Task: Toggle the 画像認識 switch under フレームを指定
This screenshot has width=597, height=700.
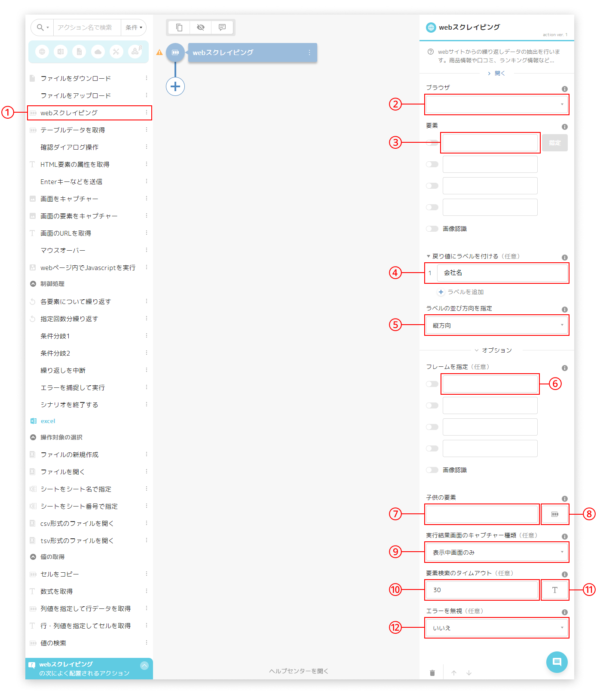Action: (432, 470)
